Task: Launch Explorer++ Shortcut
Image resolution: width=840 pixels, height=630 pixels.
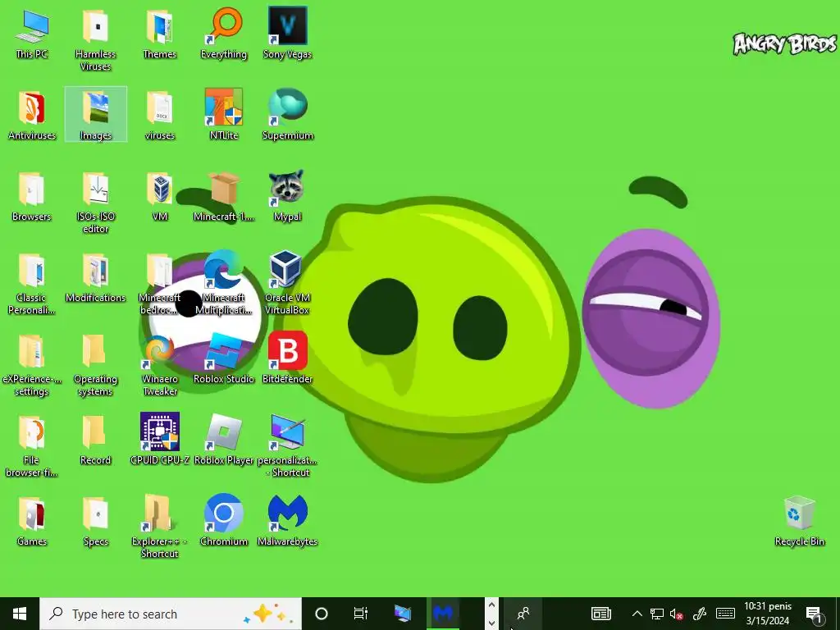Action: tap(159, 527)
